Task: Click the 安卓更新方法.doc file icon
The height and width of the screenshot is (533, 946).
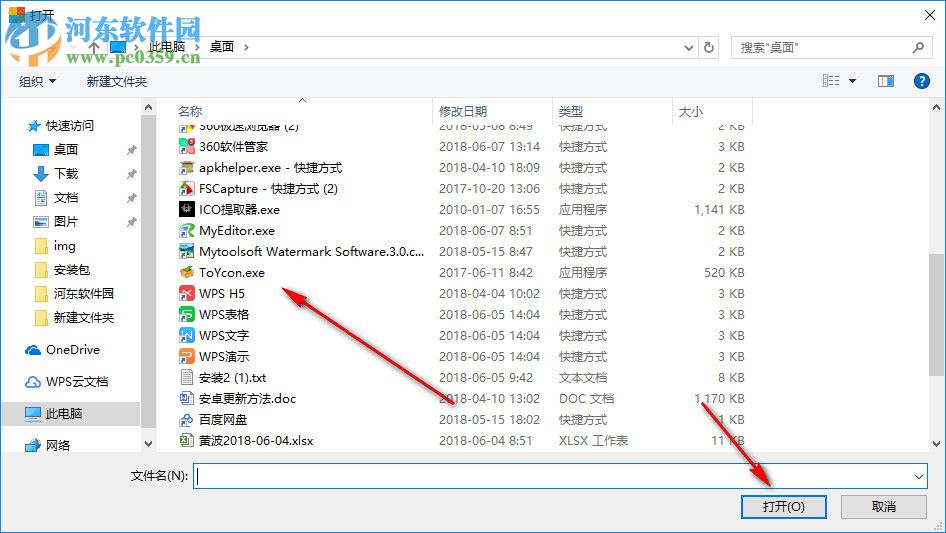Action: (186, 398)
